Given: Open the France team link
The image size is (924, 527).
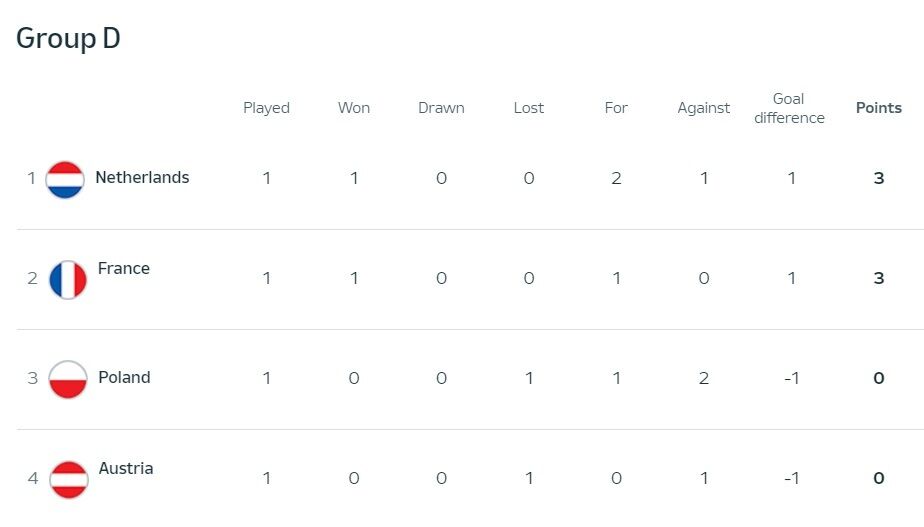Looking at the screenshot, I should point(124,268).
